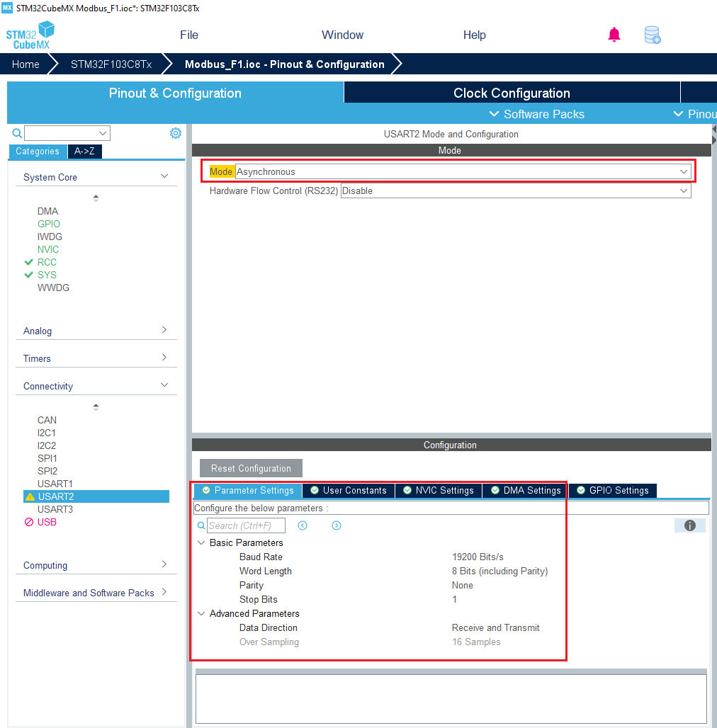Open the User Constants tab
The height and width of the screenshot is (728, 717).
[x=349, y=490]
